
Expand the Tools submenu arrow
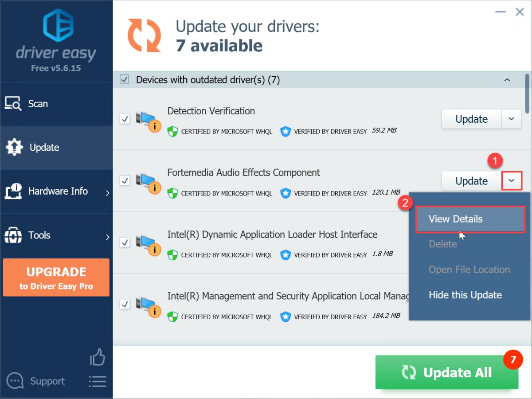pyautogui.click(x=107, y=236)
